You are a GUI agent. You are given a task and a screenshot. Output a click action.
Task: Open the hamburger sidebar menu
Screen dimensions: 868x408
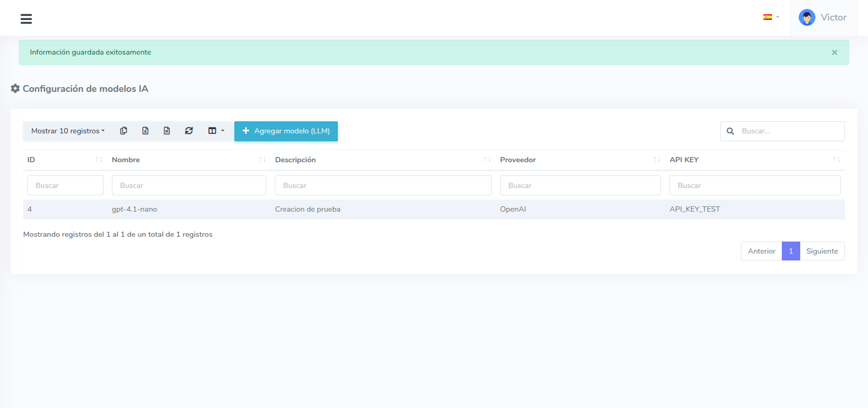click(x=26, y=19)
